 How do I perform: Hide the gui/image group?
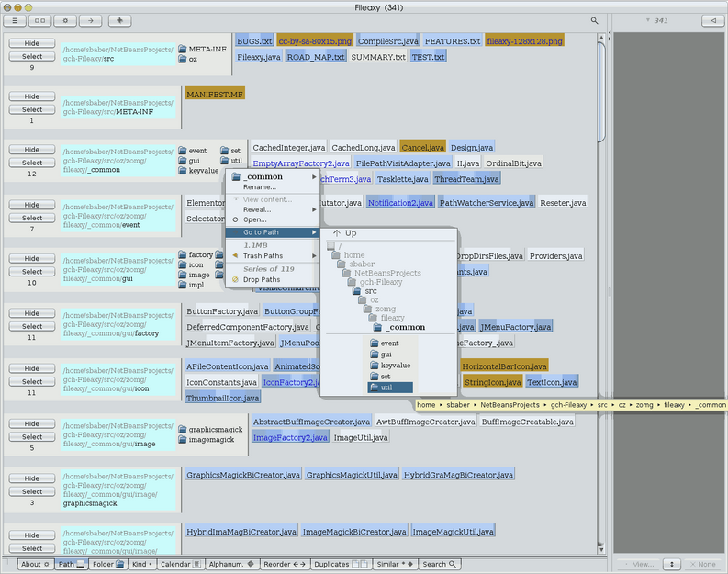pos(32,423)
